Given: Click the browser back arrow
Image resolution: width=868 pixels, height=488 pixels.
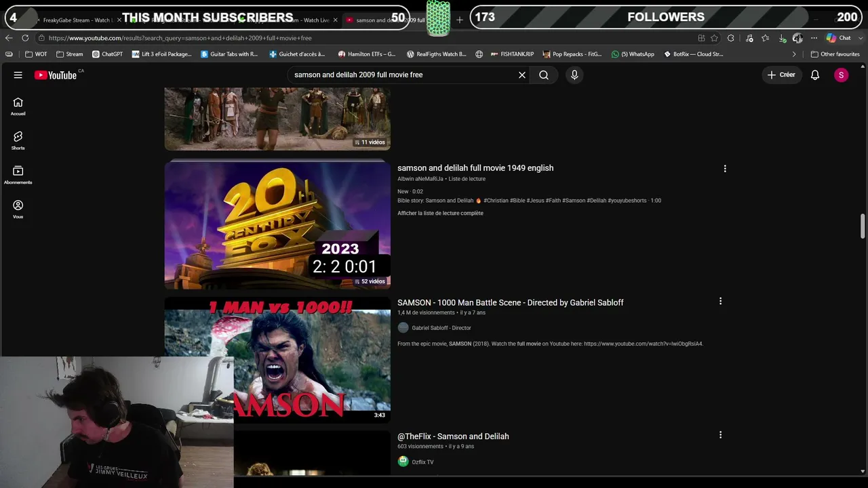Looking at the screenshot, I should (x=9, y=38).
